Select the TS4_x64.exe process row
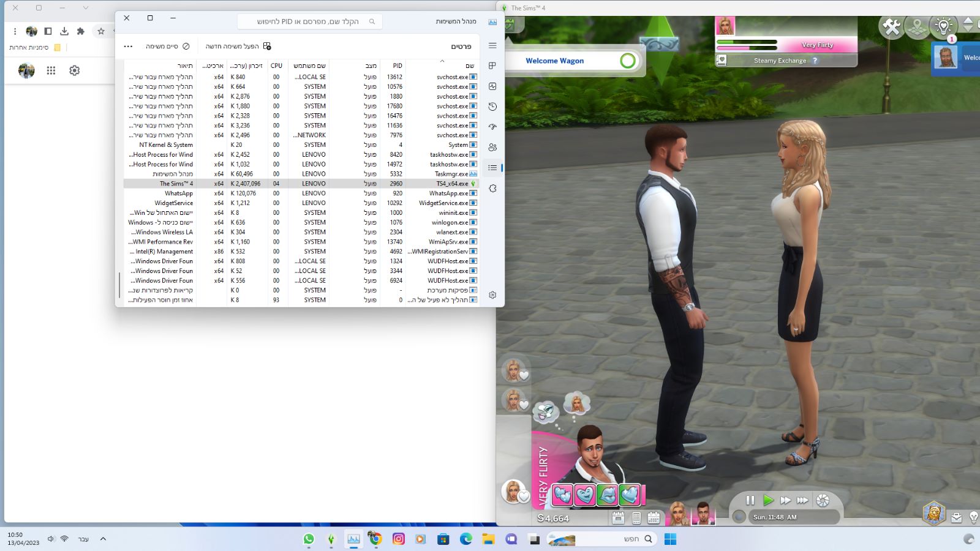The image size is (980, 551). click(301, 184)
